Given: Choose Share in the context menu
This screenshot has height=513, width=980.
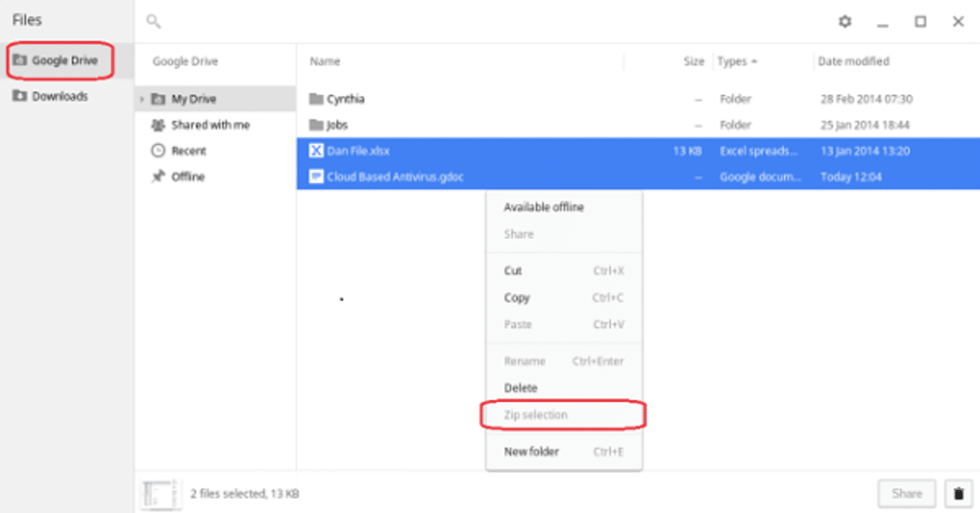Looking at the screenshot, I should [564, 234].
